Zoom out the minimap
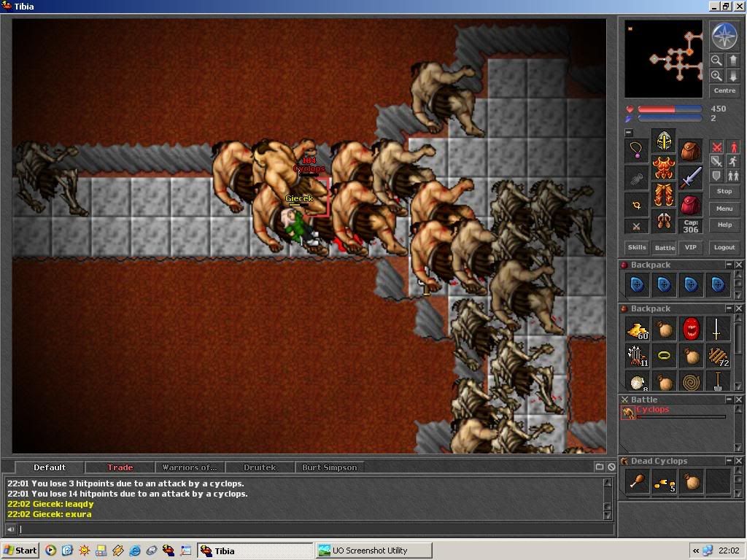Image resolution: width=747 pixels, height=560 pixels. 716,60
